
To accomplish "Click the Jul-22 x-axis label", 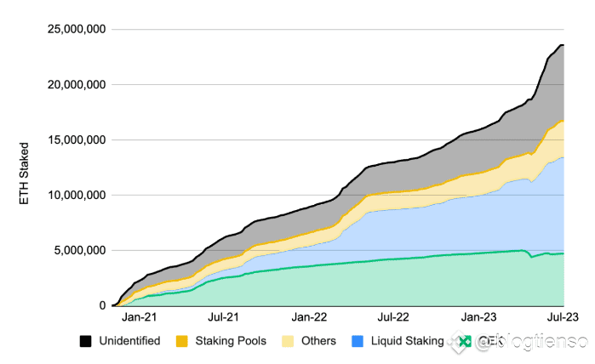I will [393, 317].
